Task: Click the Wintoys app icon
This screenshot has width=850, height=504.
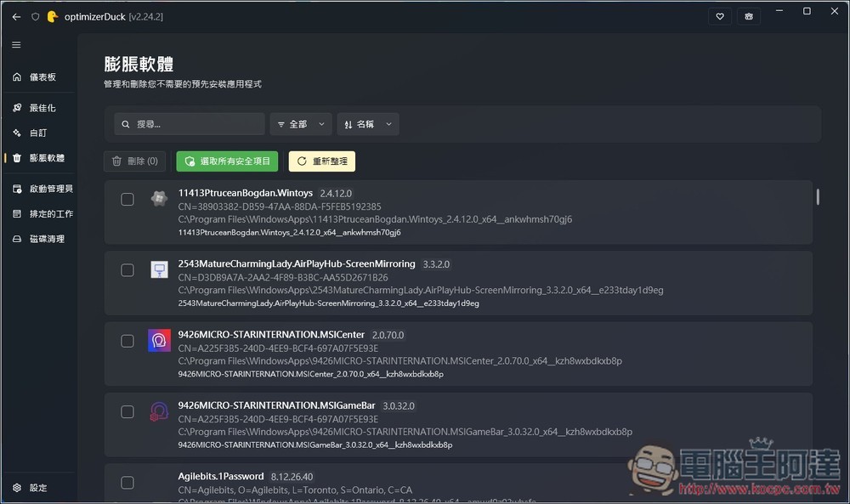Action: coord(159,199)
